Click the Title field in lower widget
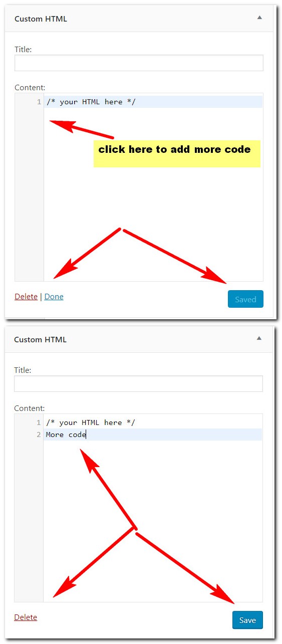 click(138, 383)
